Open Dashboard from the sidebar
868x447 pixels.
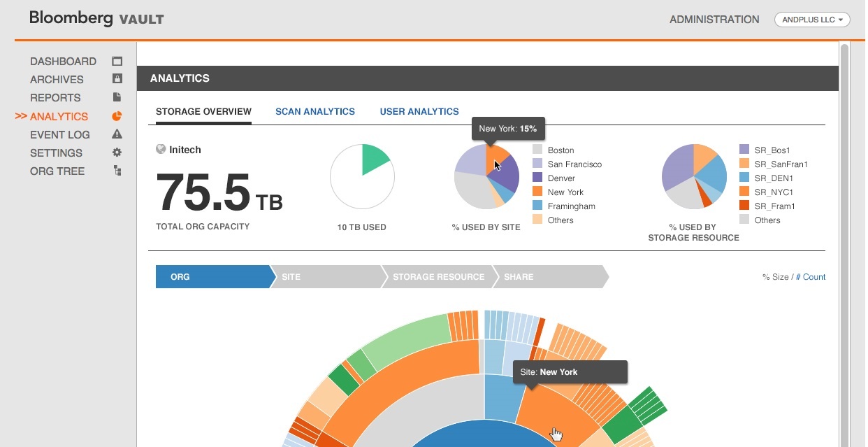63,62
